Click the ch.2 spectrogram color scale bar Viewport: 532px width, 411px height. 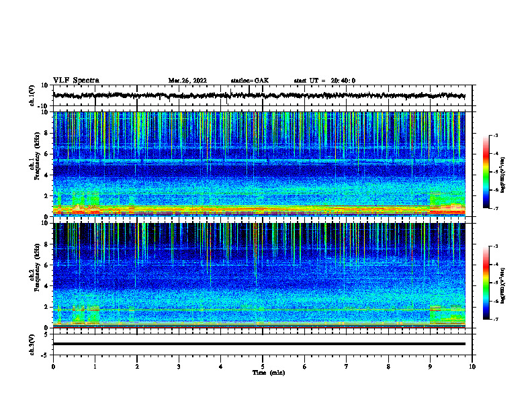(486, 283)
